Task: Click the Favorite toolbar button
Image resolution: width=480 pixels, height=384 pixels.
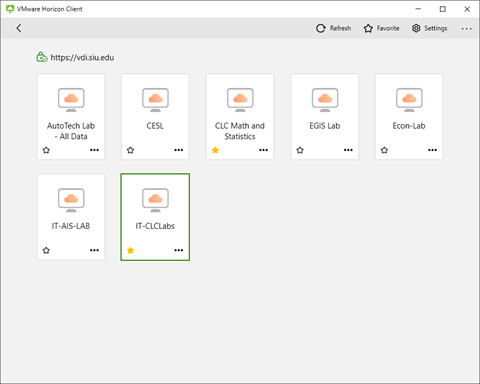Action: (x=381, y=28)
